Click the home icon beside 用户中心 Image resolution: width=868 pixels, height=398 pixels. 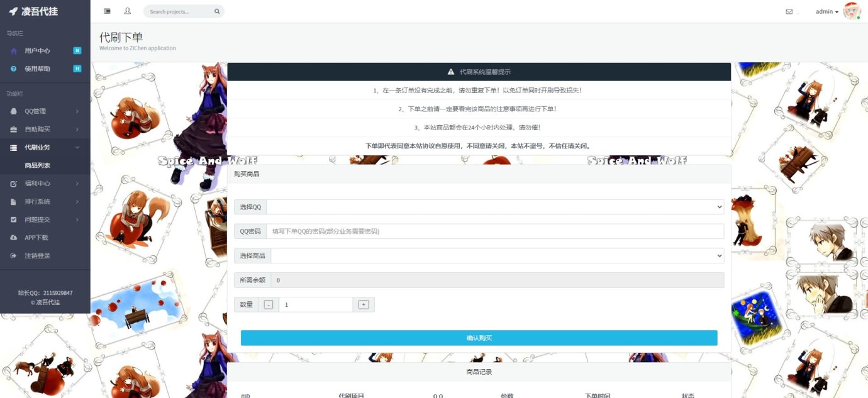point(14,51)
